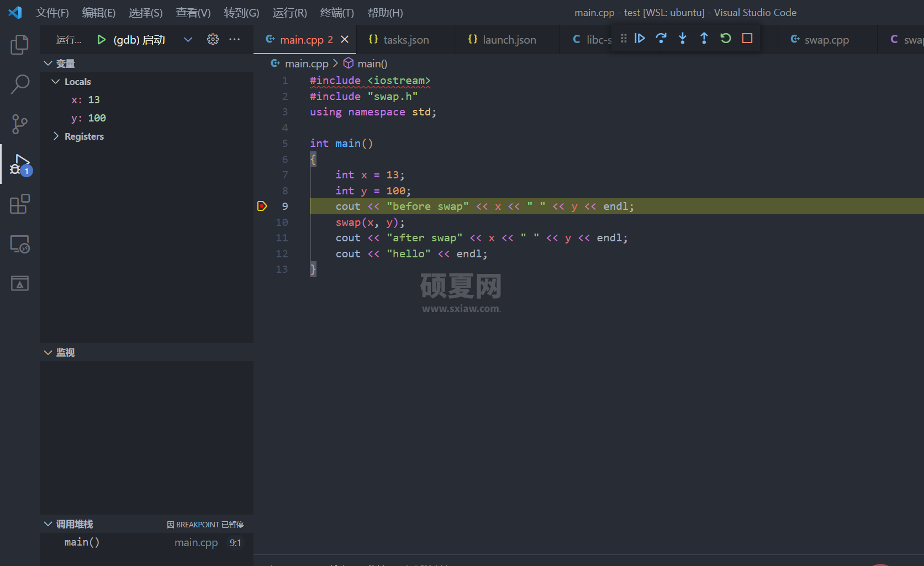Grab the debug toolbar drag handle
This screenshot has width=924, height=566.
[x=624, y=38]
